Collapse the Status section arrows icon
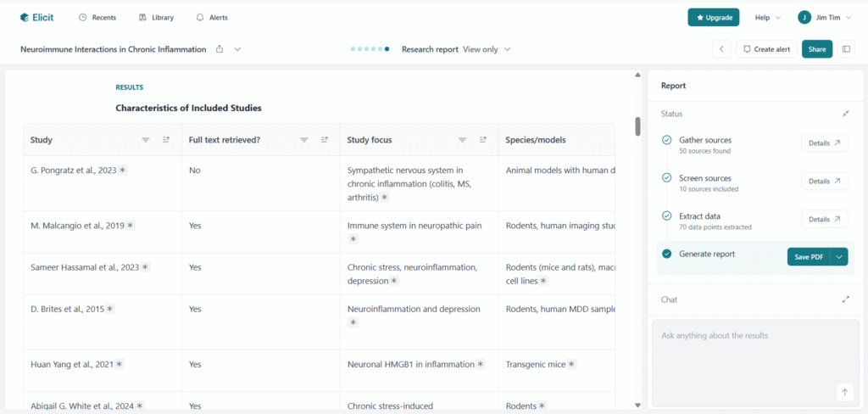The image size is (868, 414). point(845,114)
